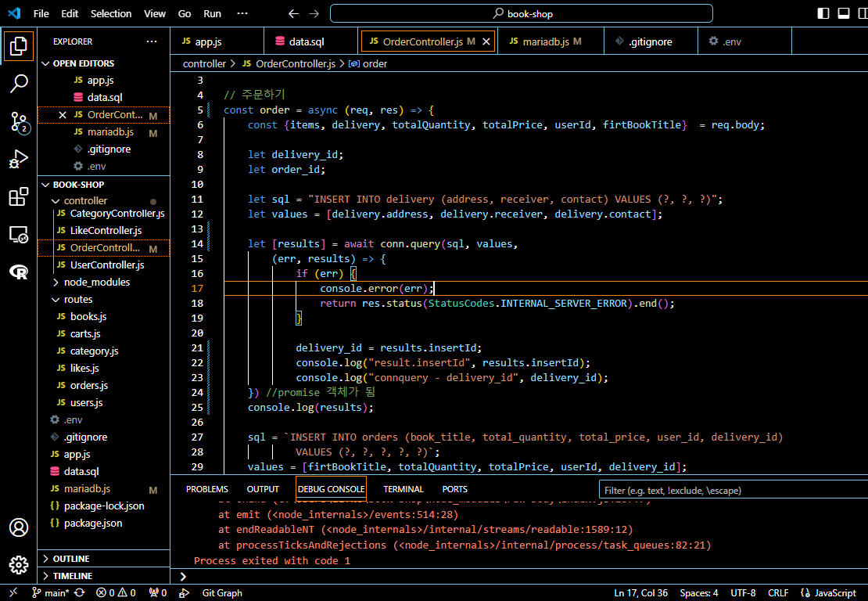Switch to the .env editor tab

pyautogui.click(x=745, y=41)
